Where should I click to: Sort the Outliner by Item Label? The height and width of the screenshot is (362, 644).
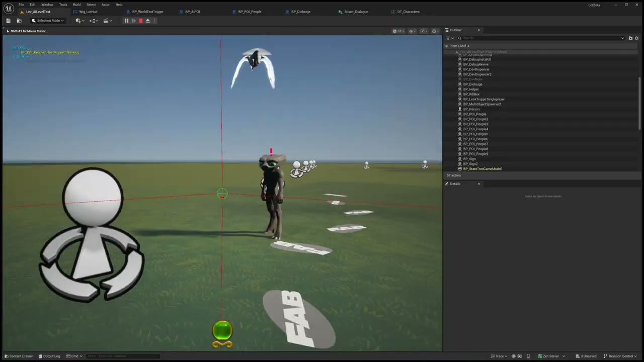(459, 46)
